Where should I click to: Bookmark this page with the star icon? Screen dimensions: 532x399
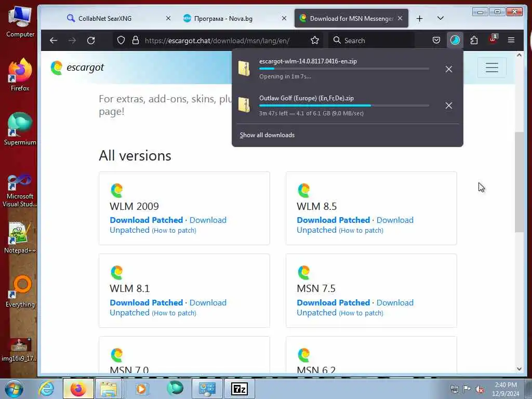pyautogui.click(x=315, y=41)
